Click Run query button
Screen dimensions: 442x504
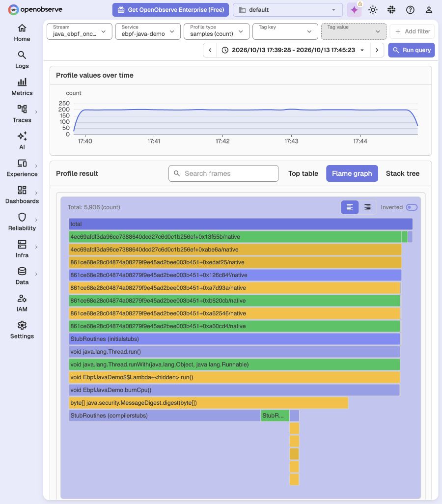pyautogui.click(x=412, y=50)
